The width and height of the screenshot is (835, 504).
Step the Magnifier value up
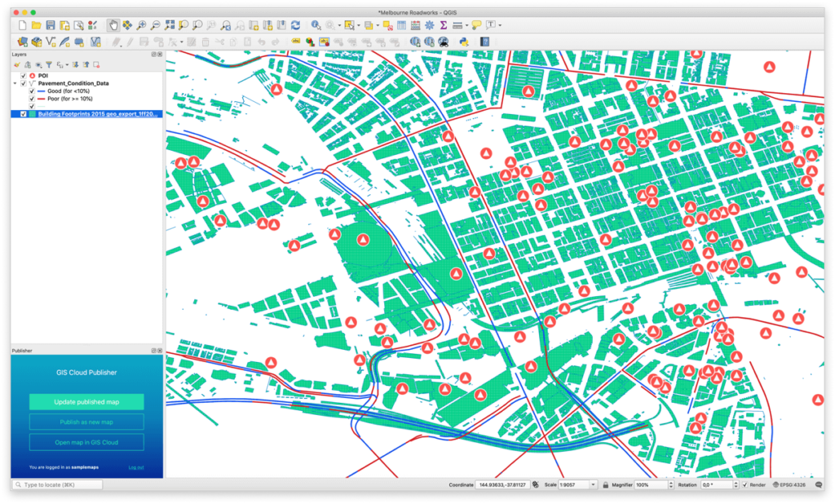(670, 483)
